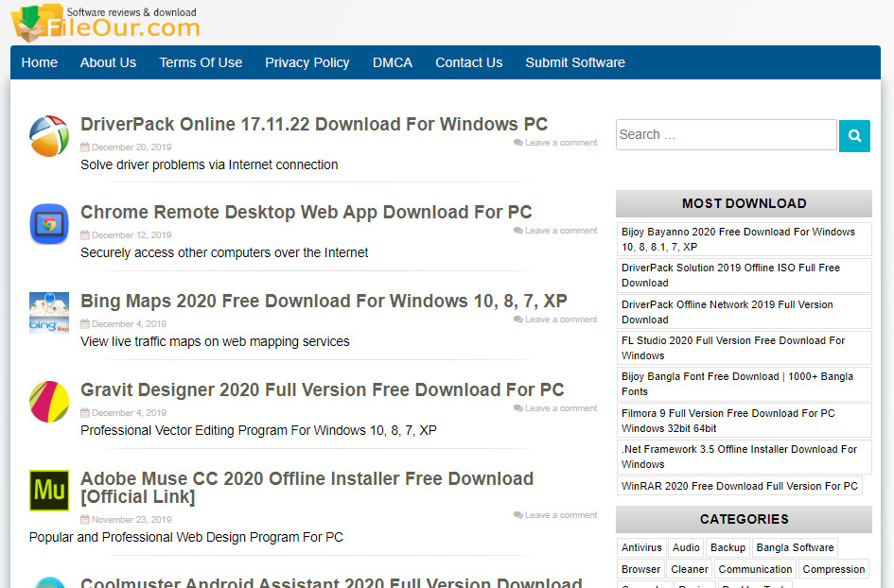Screen dimensions: 894x588
Task: Open Gravit Designer 2020 article title
Action: point(322,389)
